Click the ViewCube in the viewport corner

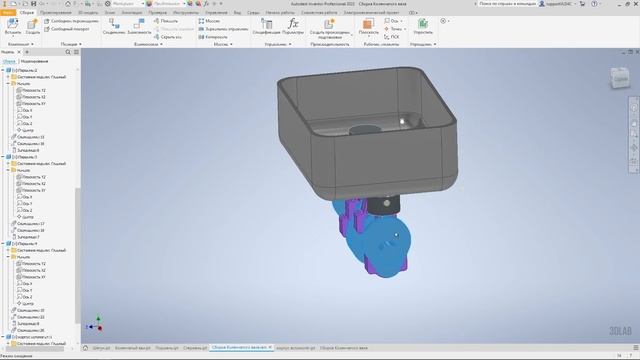click(x=620, y=78)
